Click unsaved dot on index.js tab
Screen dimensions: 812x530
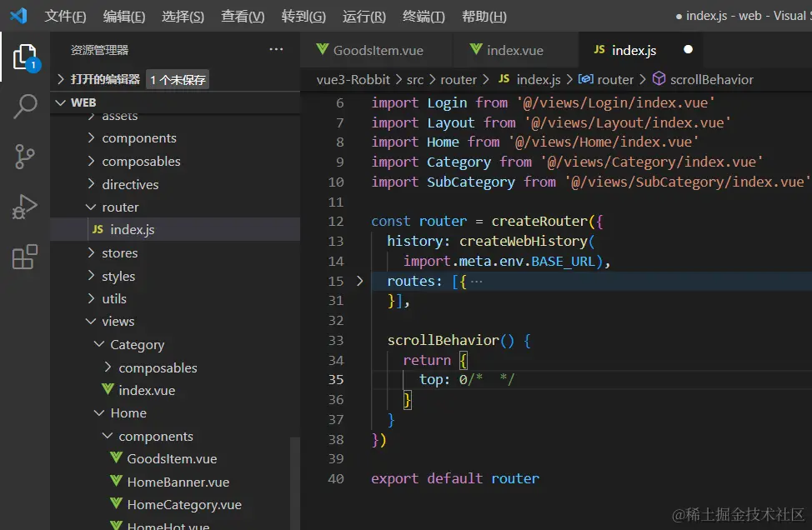pyautogui.click(x=688, y=50)
